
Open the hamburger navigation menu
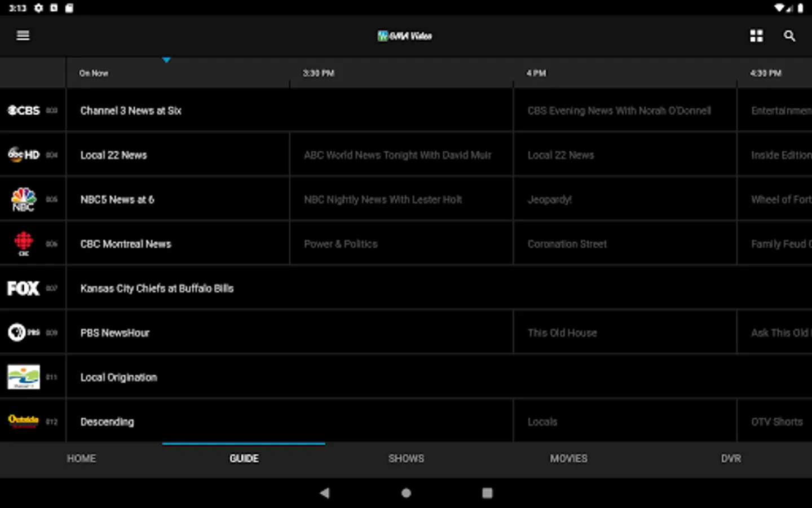click(x=23, y=36)
